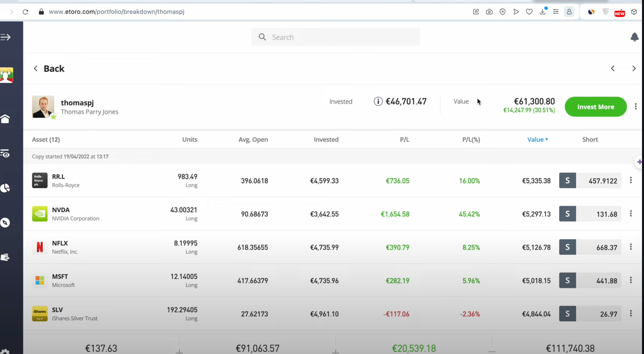Click the Netflix asset logo
644x354 pixels.
[x=40, y=247]
